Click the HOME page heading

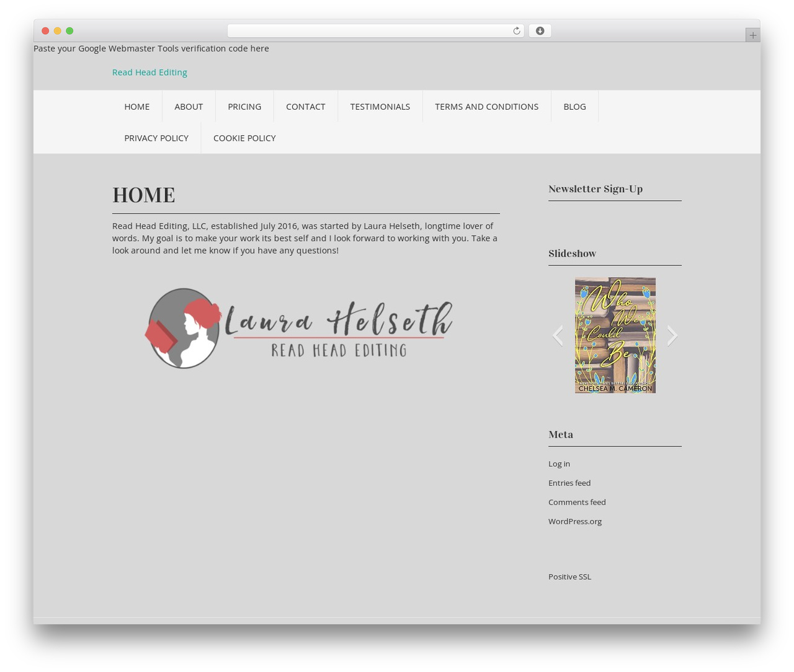click(144, 195)
